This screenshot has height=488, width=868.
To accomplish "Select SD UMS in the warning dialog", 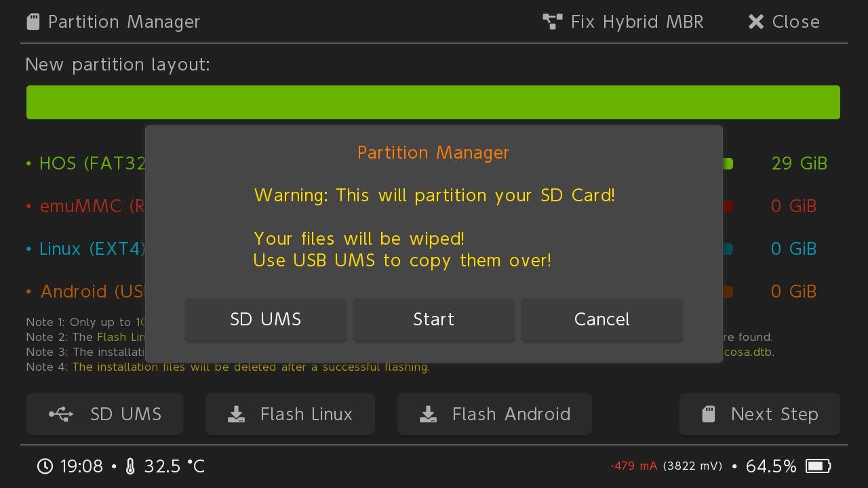I will 266,319.
